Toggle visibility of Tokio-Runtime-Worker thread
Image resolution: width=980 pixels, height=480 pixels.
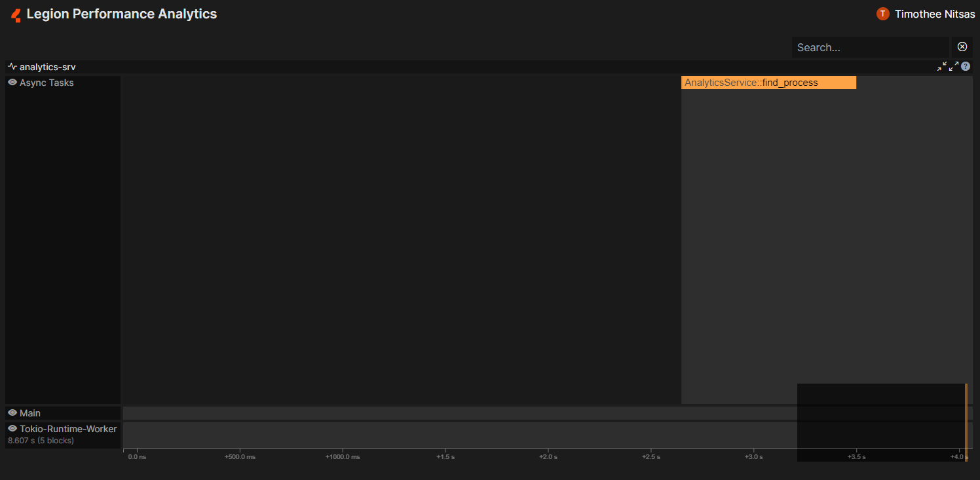pos(12,429)
